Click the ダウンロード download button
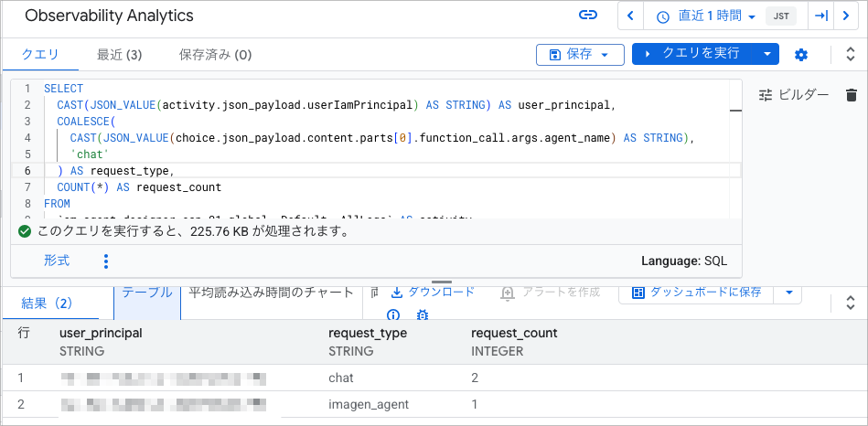 [x=433, y=293]
